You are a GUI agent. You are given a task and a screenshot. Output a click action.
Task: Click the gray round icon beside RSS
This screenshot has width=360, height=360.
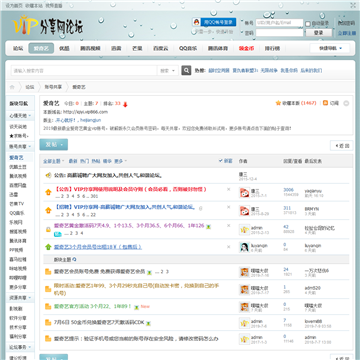(x=346, y=103)
